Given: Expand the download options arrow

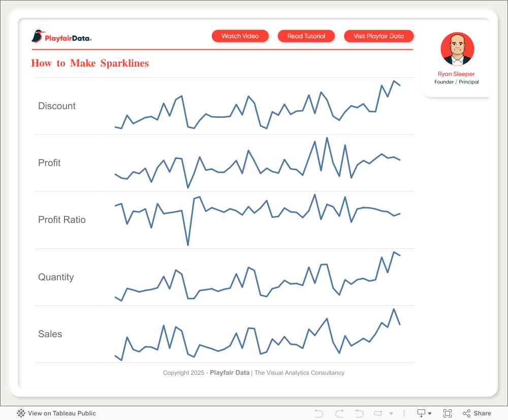Looking at the screenshot, I should pos(430,413).
